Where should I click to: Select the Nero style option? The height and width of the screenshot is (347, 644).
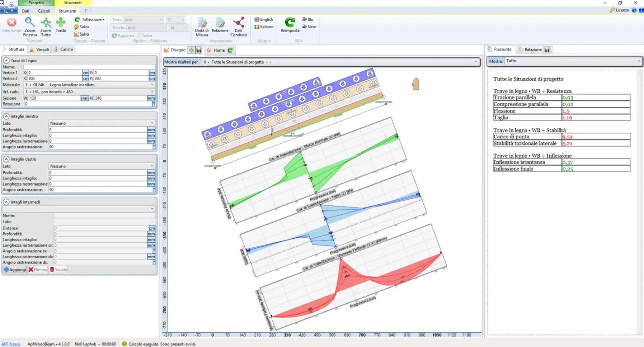coord(309,27)
